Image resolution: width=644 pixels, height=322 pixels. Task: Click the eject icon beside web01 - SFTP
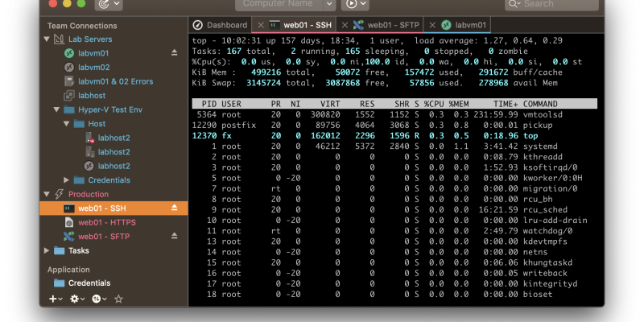(x=175, y=237)
